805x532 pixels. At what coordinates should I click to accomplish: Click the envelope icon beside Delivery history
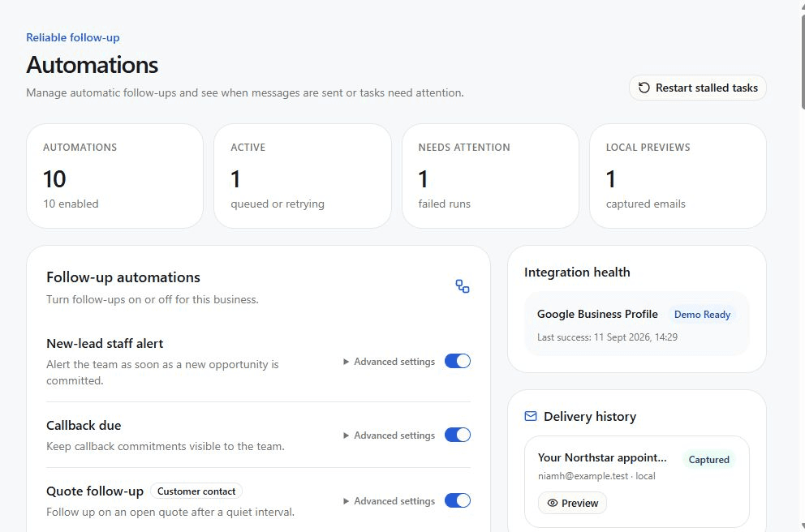[x=531, y=416]
